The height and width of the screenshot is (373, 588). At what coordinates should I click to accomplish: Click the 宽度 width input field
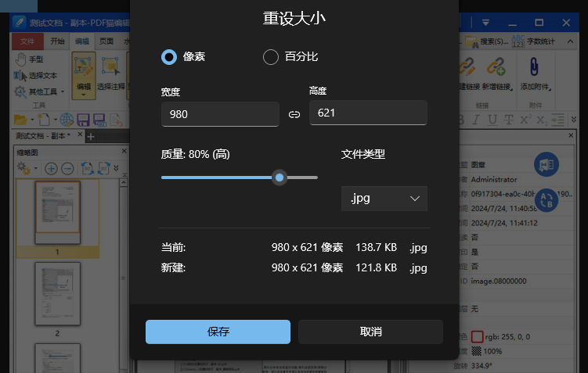(x=219, y=114)
